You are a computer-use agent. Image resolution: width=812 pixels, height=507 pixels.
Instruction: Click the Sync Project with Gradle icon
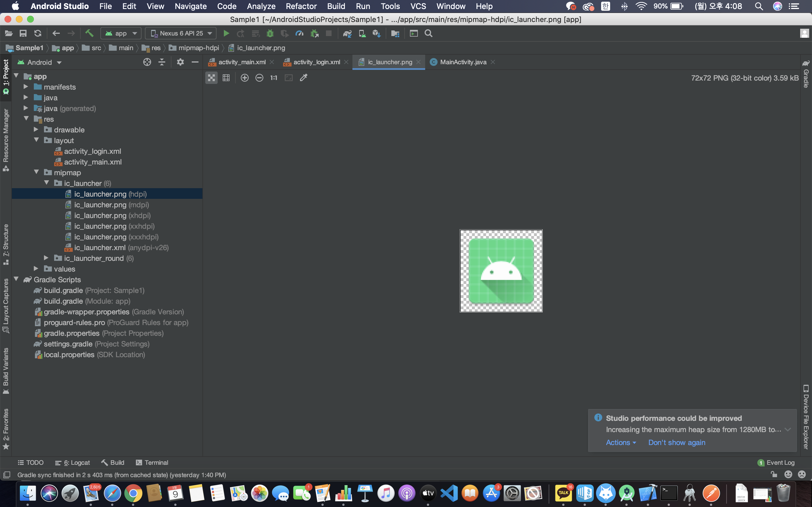(347, 33)
